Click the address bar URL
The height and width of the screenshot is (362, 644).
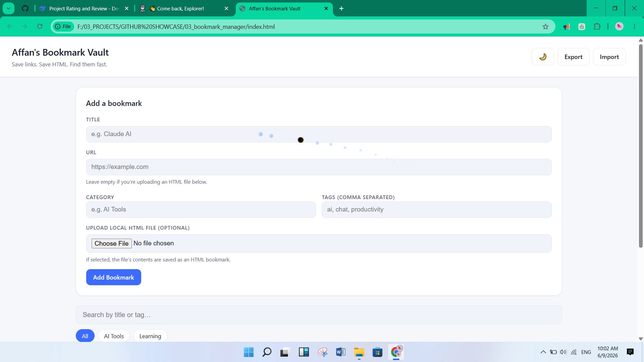coord(176,26)
